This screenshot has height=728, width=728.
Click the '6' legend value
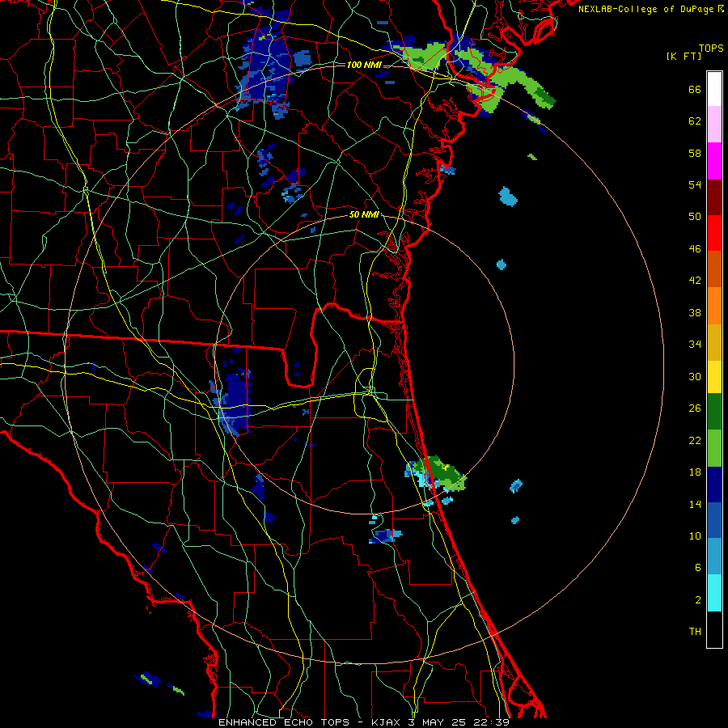pyautogui.click(x=698, y=568)
